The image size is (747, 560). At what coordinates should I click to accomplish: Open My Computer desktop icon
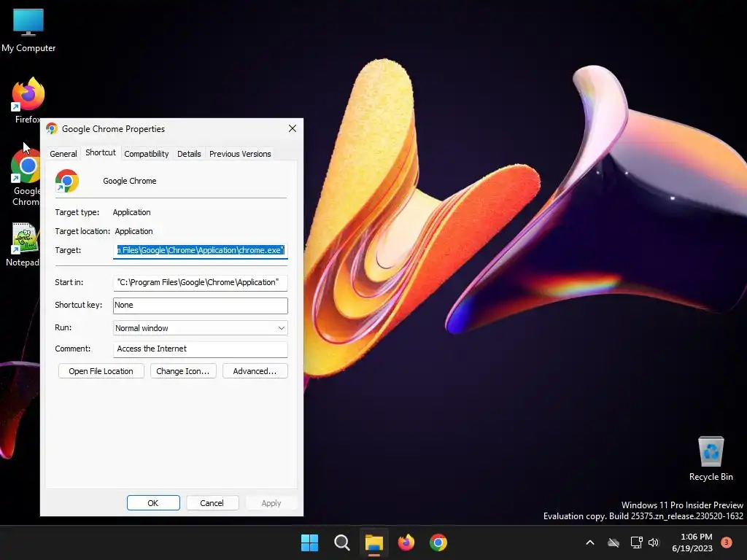[28, 31]
